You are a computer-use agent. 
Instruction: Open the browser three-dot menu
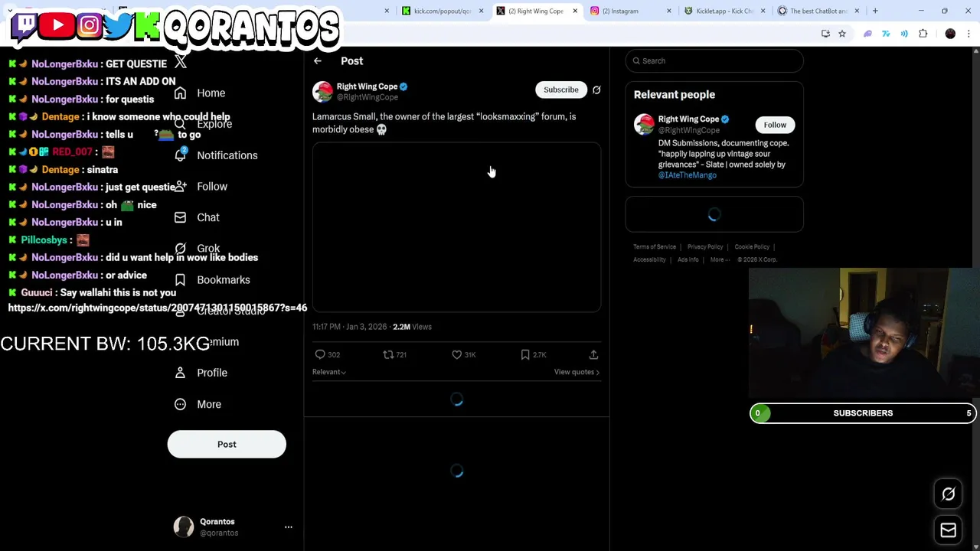969,34
